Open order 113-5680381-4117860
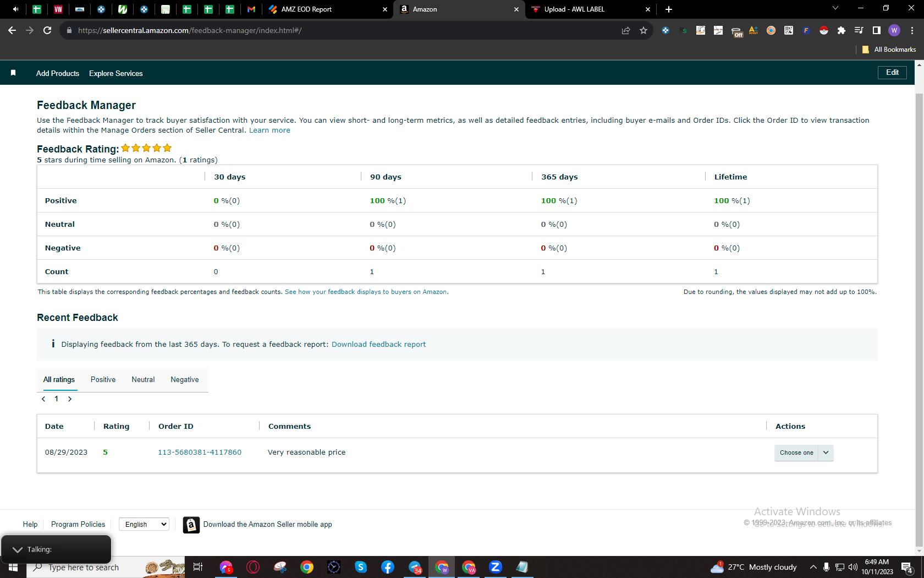The image size is (924, 578). point(200,452)
